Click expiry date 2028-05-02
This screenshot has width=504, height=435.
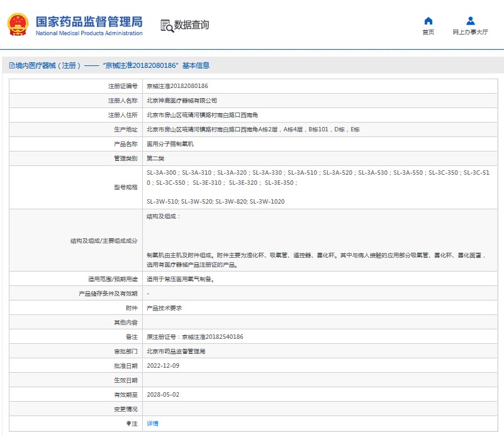[x=162, y=395]
